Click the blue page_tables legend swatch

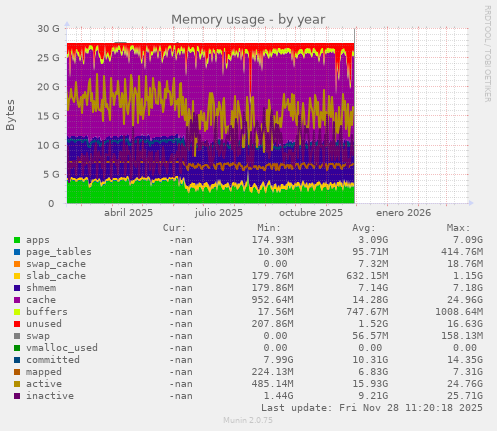tap(17, 252)
